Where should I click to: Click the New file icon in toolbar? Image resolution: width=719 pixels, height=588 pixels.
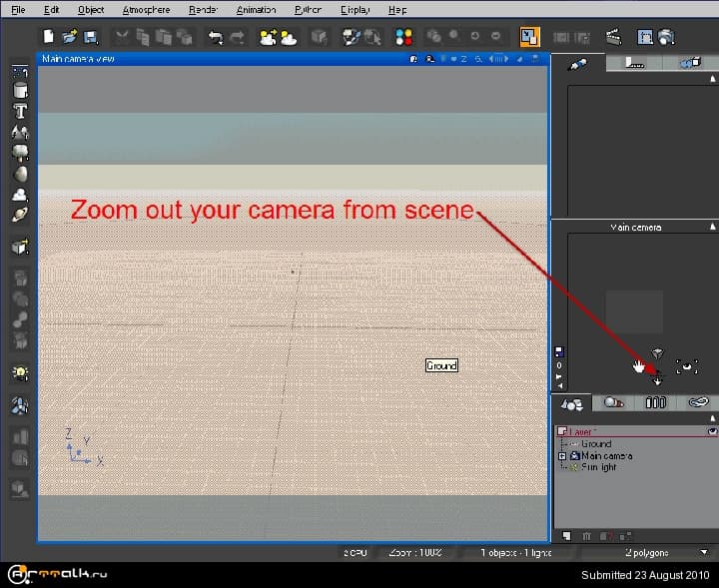(x=49, y=37)
